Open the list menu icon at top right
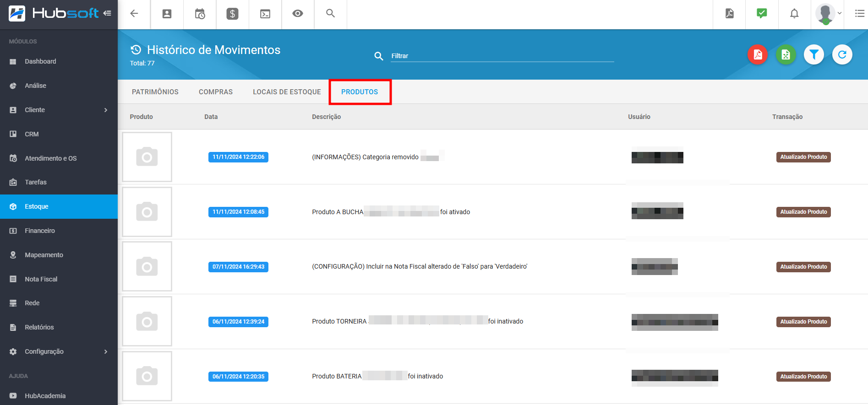 (x=860, y=14)
